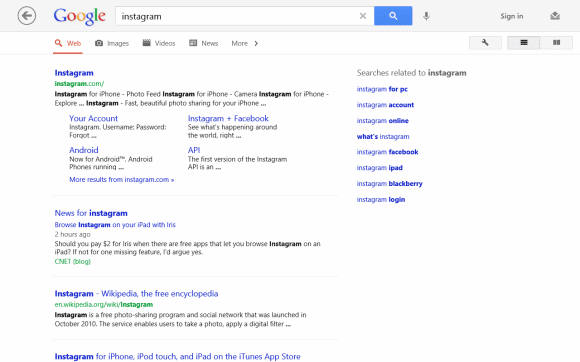Click the CNET (blog) source
Screen dimensions: 580x362
tap(72, 261)
